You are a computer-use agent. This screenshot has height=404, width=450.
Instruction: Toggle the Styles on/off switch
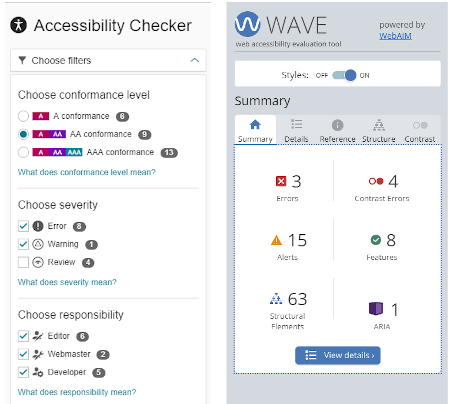(344, 75)
